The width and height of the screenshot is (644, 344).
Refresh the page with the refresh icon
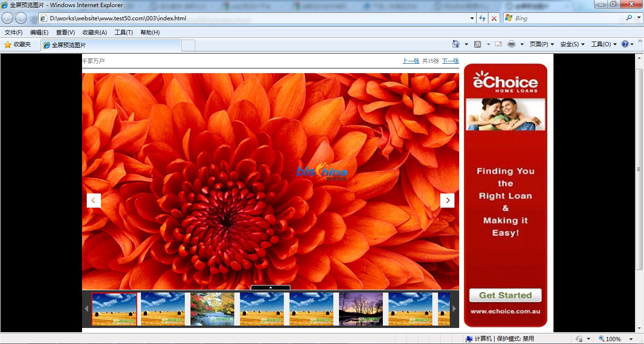coord(482,18)
